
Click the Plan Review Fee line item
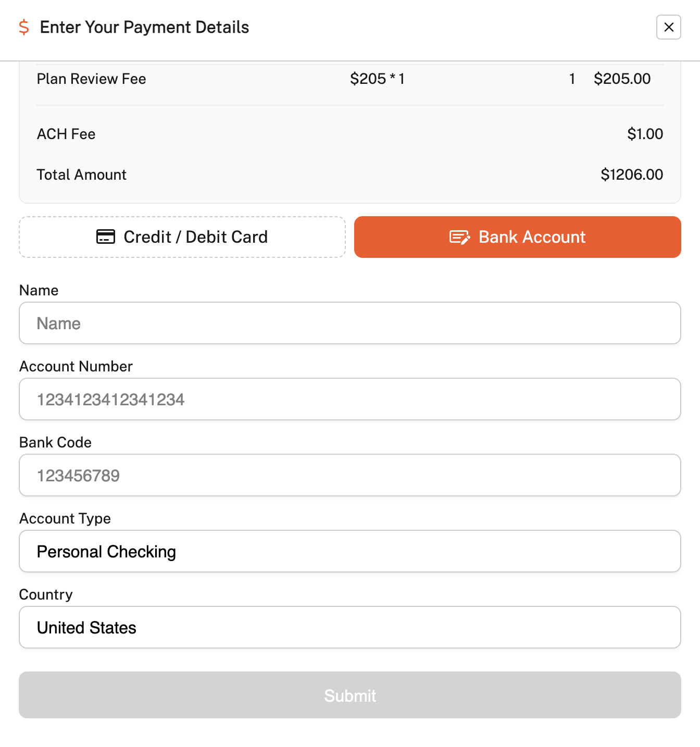pyautogui.click(x=92, y=79)
